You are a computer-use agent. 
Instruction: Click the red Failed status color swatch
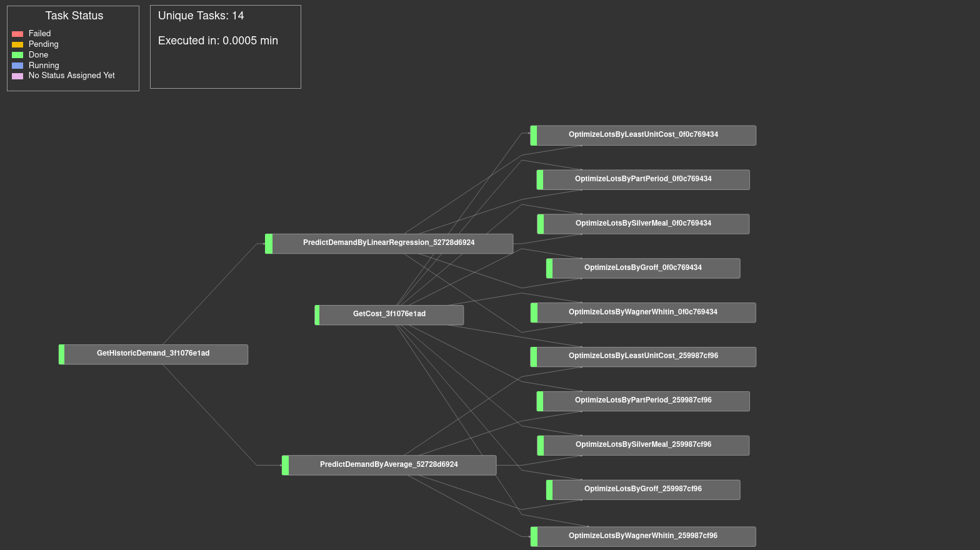[17, 34]
